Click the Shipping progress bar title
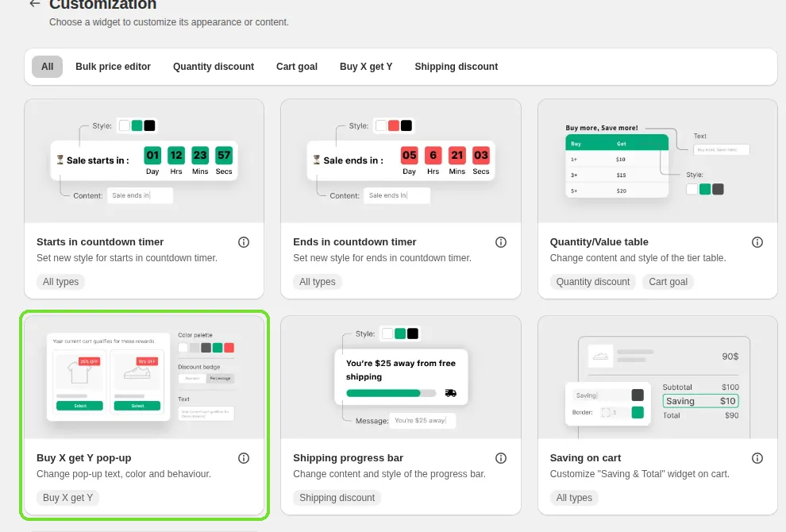786x532 pixels. [x=349, y=458]
